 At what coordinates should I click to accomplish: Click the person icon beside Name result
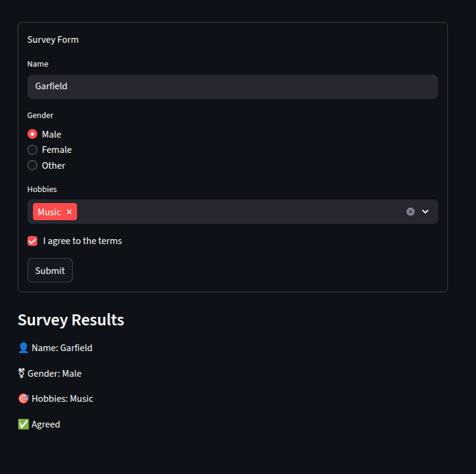click(x=23, y=347)
